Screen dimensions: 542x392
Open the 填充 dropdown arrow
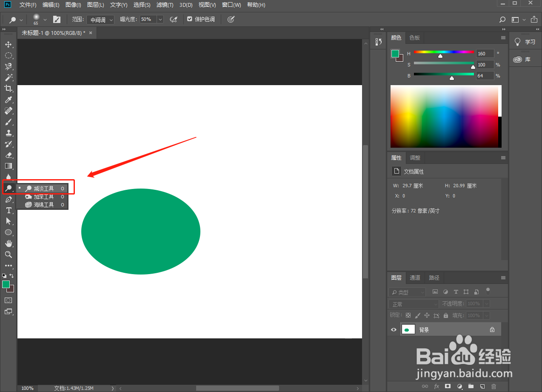(x=486, y=316)
